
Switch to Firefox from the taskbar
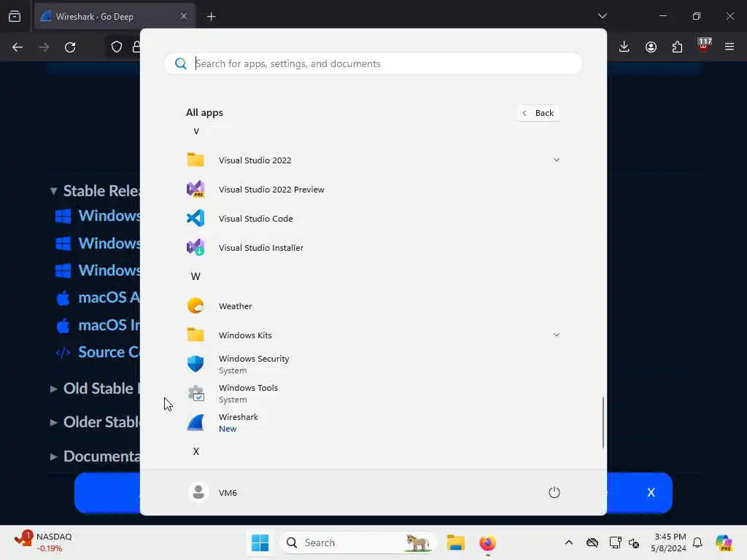coord(487,542)
